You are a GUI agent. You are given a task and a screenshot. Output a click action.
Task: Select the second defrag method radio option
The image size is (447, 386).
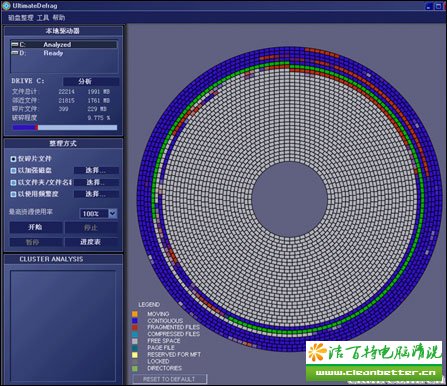click(x=13, y=171)
